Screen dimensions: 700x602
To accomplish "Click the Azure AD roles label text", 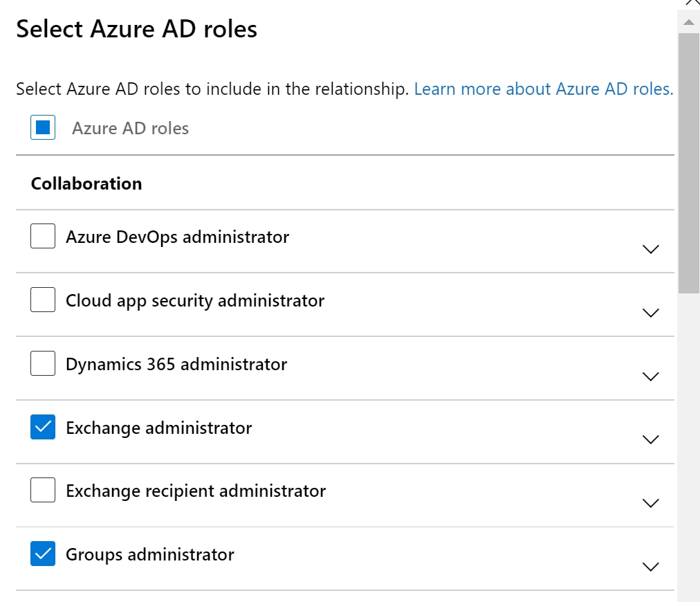I will (x=130, y=128).
